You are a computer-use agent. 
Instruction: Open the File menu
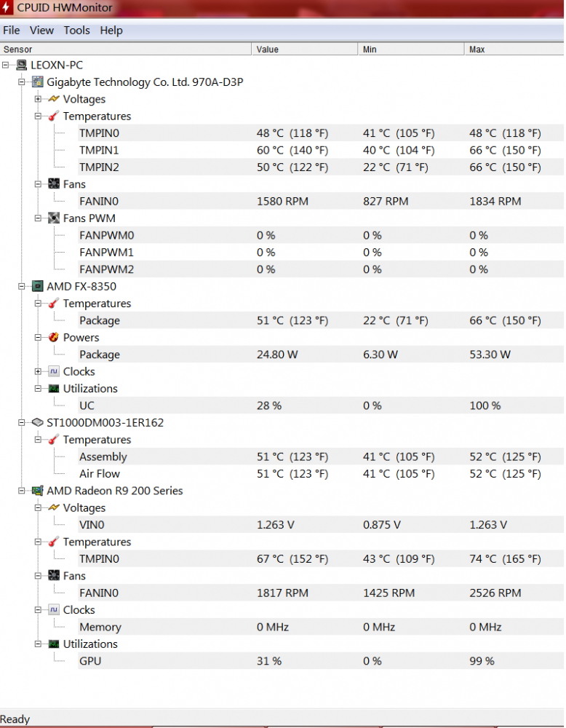pyautogui.click(x=12, y=31)
